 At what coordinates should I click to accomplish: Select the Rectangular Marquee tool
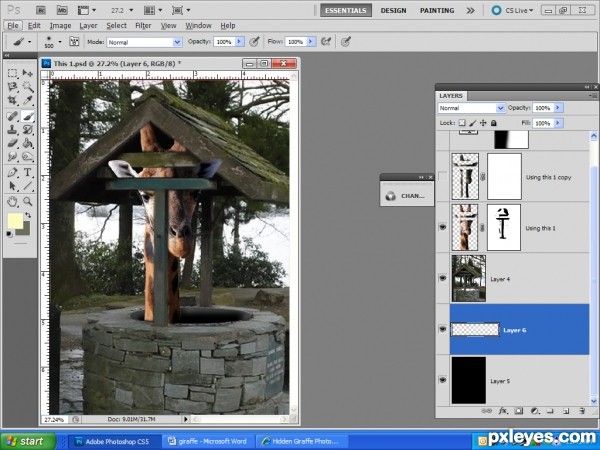[13, 73]
